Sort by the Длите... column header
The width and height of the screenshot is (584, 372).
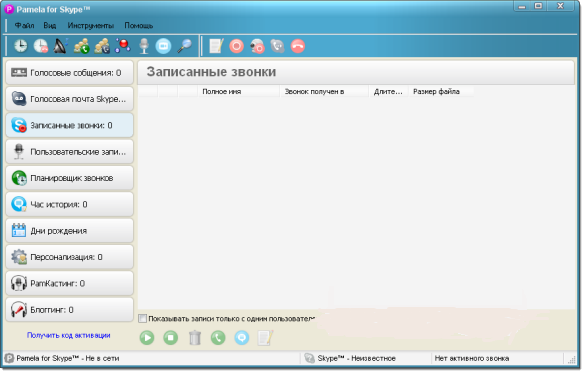[388, 91]
